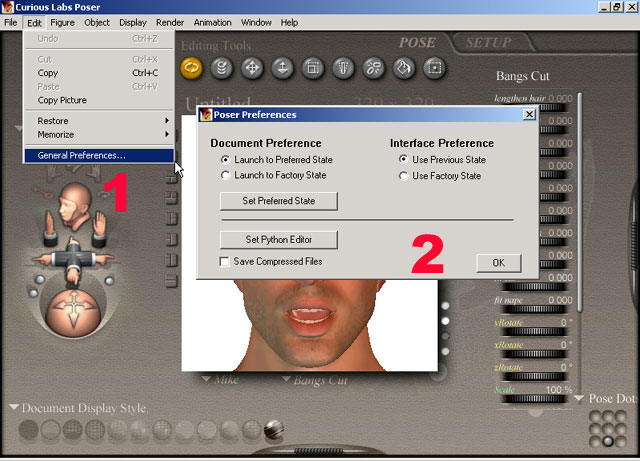
Task: Open the Restore submenu
Action: point(99,121)
